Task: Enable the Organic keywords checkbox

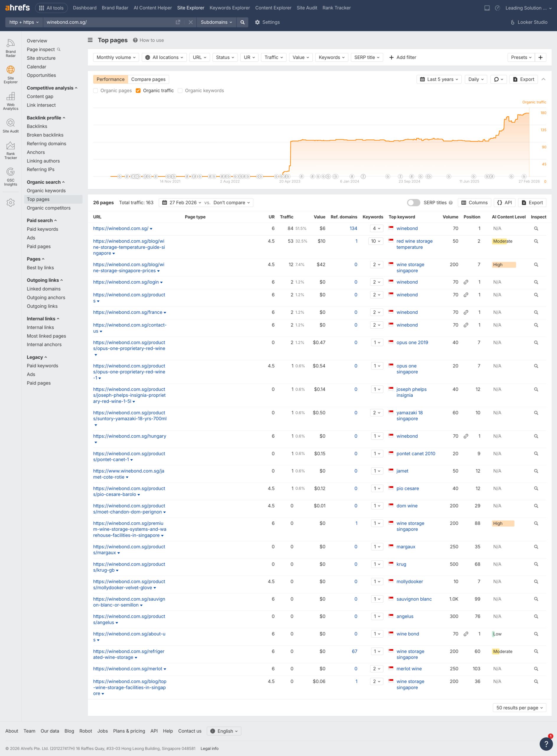Action: click(x=180, y=90)
